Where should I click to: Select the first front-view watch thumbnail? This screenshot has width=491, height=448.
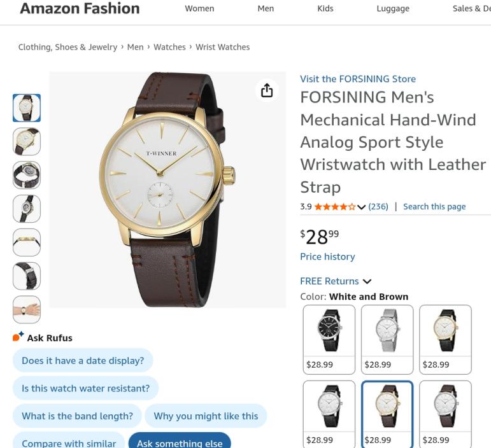tap(27, 108)
